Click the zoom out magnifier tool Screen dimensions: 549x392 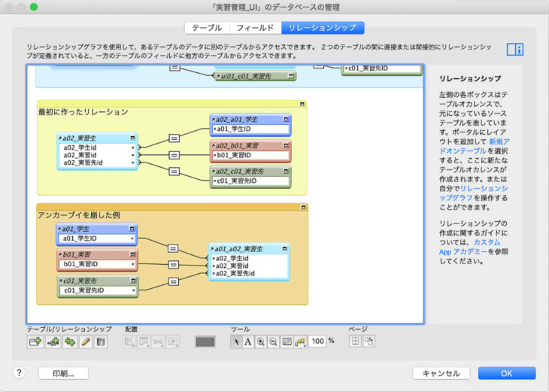tap(273, 342)
